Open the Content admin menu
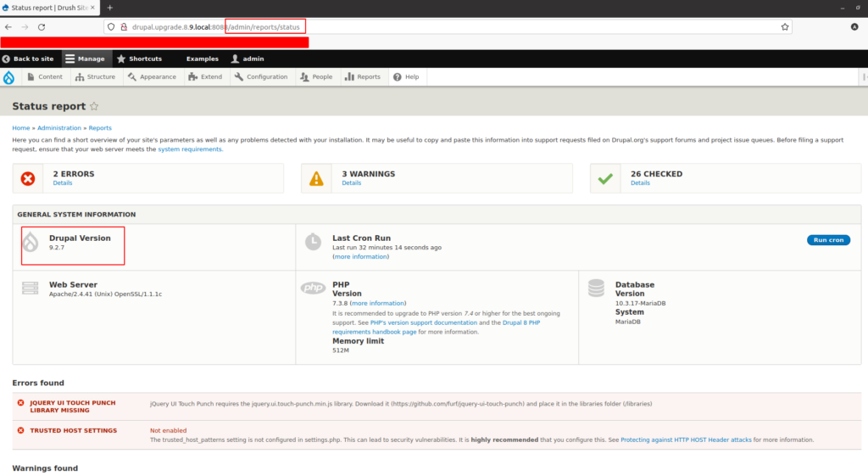868x476 pixels. pyautogui.click(x=45, y=77)
